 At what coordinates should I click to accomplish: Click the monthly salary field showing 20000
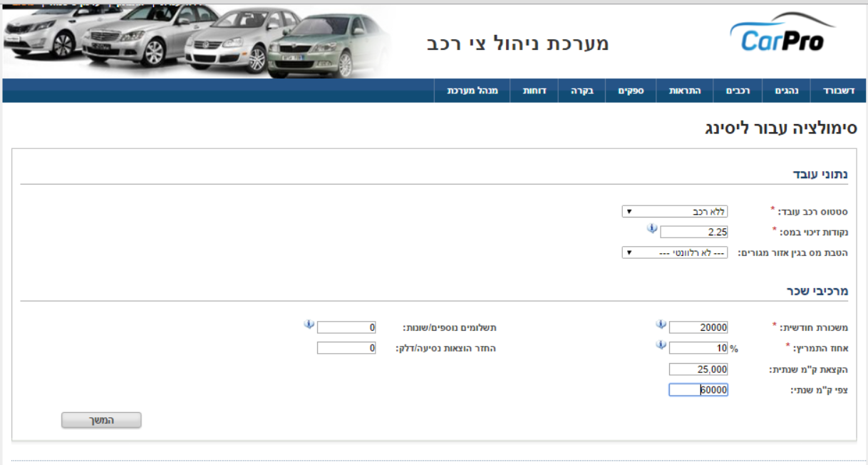pos(698,327)
